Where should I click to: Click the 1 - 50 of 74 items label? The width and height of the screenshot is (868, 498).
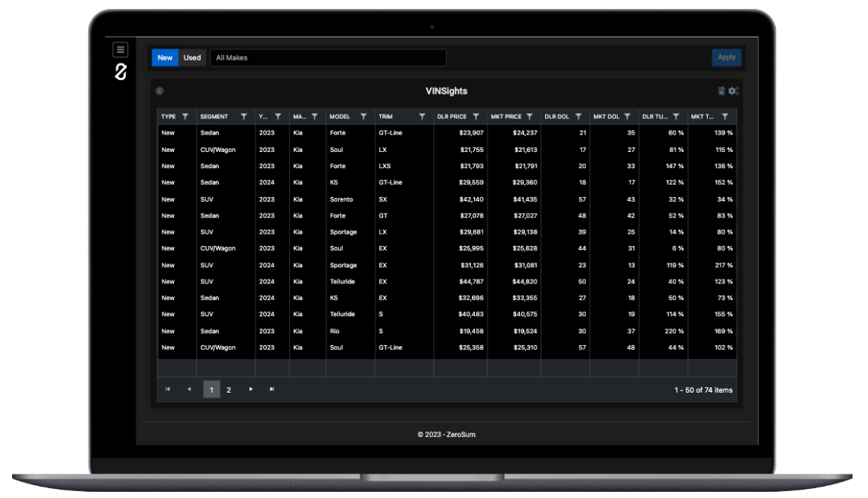[x=703, y=390]
